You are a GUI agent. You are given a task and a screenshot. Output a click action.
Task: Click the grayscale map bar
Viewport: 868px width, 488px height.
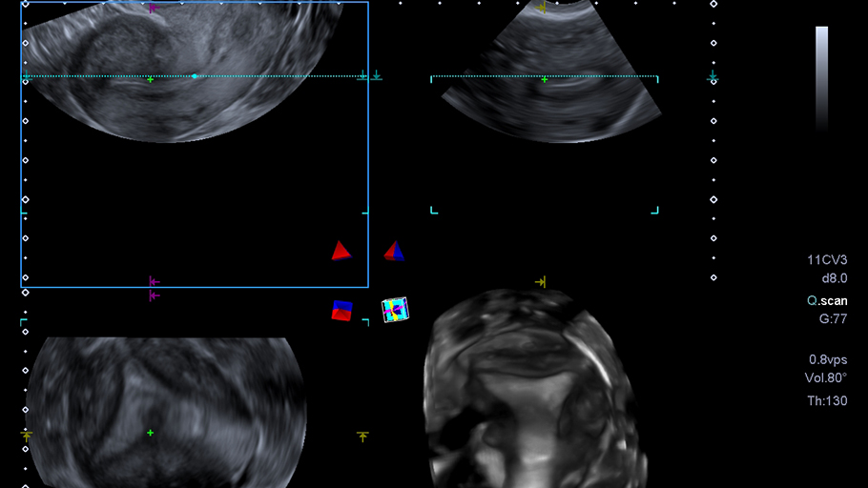[822, 79]
